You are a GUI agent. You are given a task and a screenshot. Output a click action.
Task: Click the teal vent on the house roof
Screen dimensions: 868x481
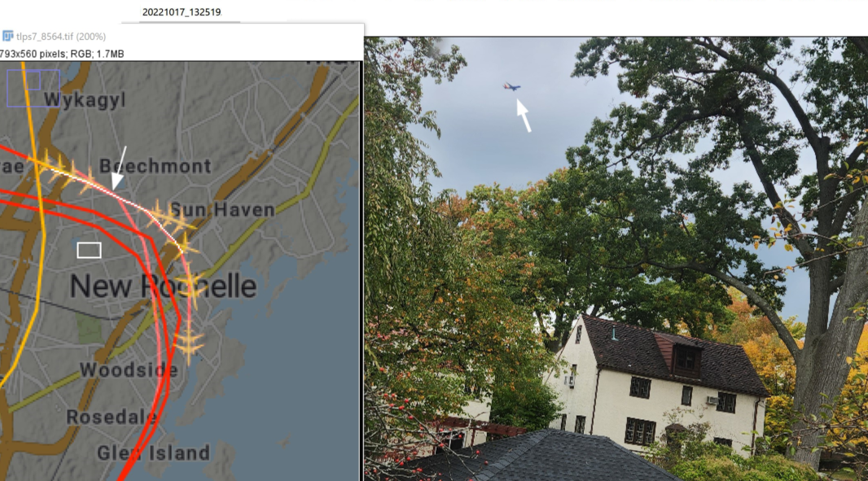click(x=613, y=333)
